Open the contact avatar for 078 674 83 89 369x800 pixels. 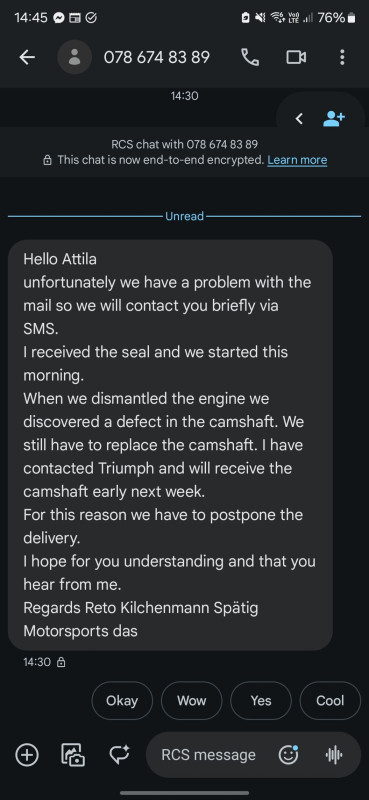[75, 57]
